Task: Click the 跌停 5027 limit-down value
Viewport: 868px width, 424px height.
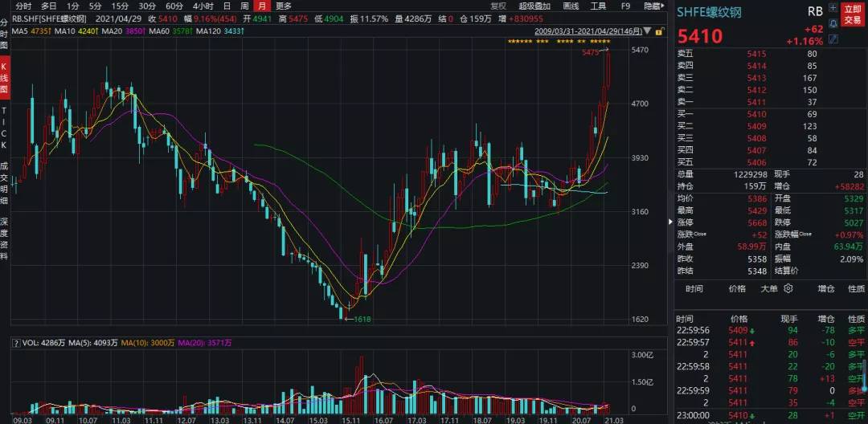Action: point(854,222)
